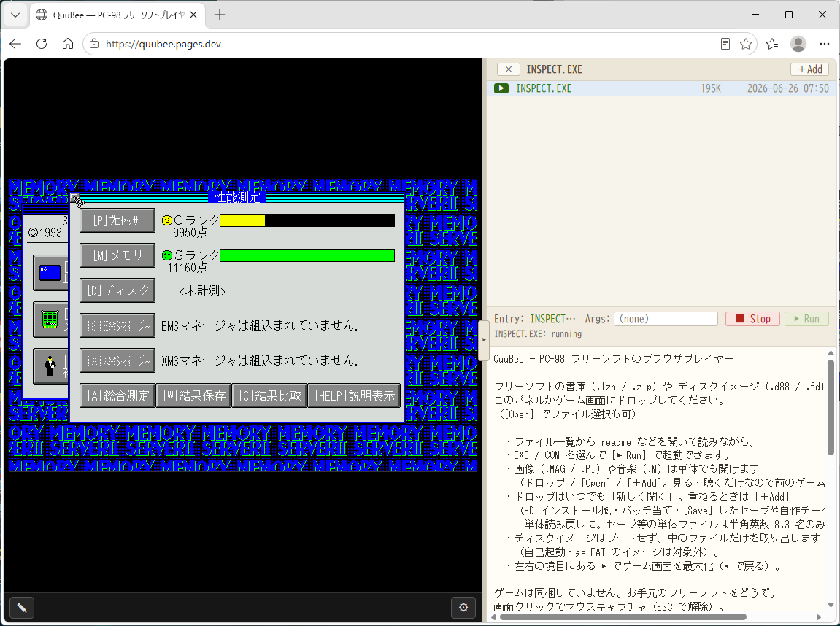The height and width of the screenshot is (626, 840).
Task: Click the [P] Processor benchmark button
Action: coord(117,220)
